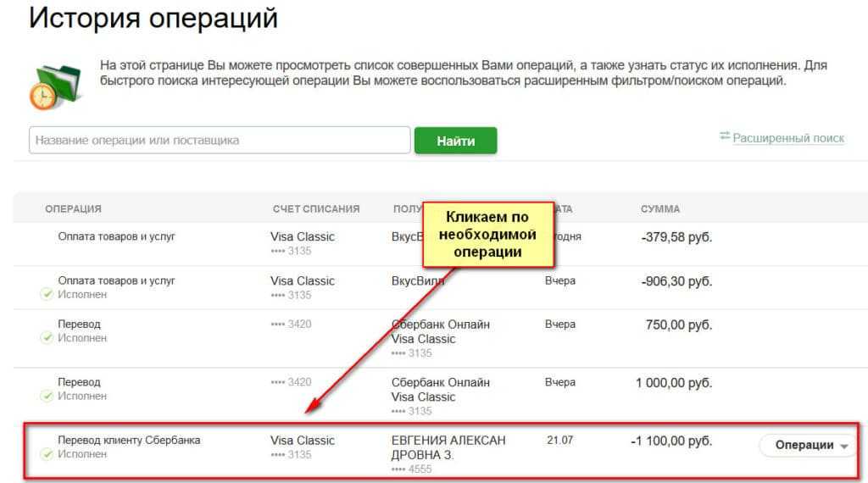Viewport: 868px width, 483px height.
Task: Click the green checkmark next to the 906,30 payment
Action: 47,294
